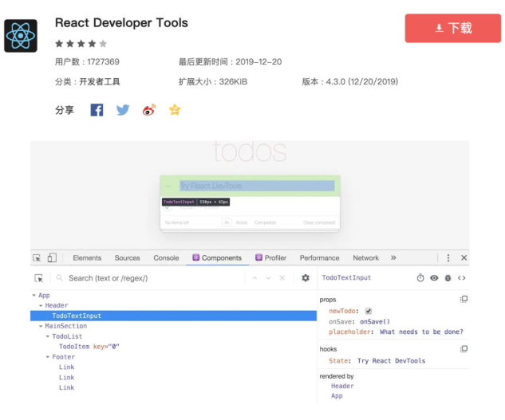This screenshot has height=420, width=505.
Task: Switch to the Console tab
Action: tap(166, 257)
